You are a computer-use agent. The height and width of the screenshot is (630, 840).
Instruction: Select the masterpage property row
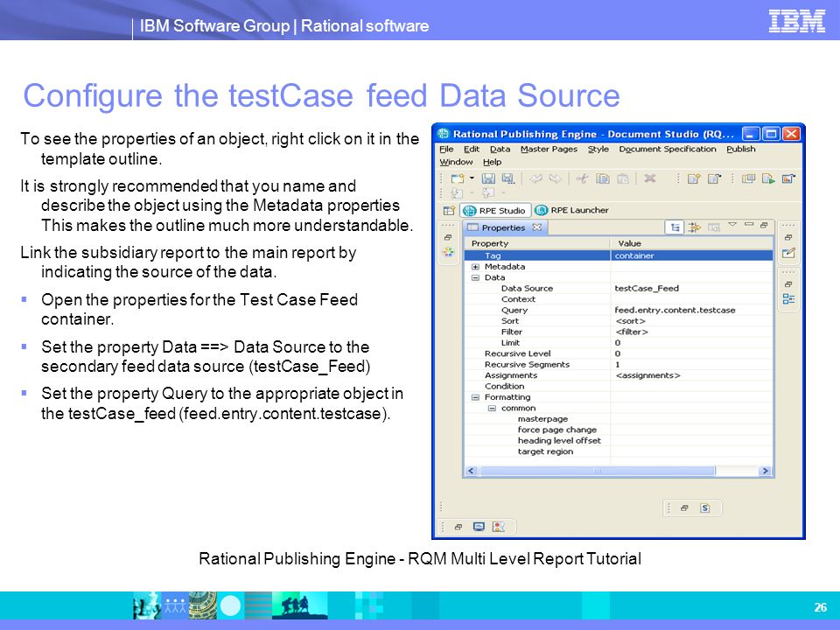[619, 419]
